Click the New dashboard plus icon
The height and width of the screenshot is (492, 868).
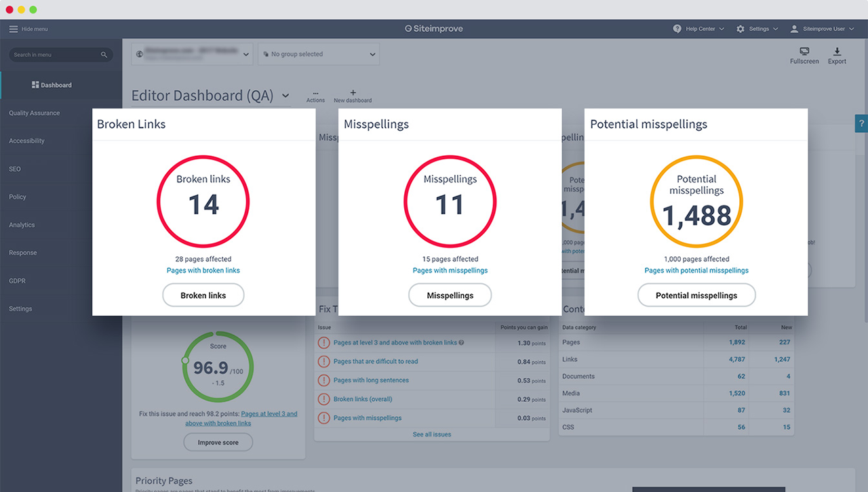(352, 94)
